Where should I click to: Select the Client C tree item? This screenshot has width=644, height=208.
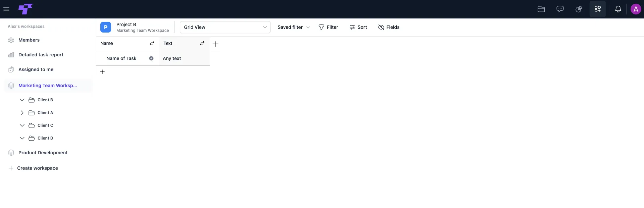point(45,125)
